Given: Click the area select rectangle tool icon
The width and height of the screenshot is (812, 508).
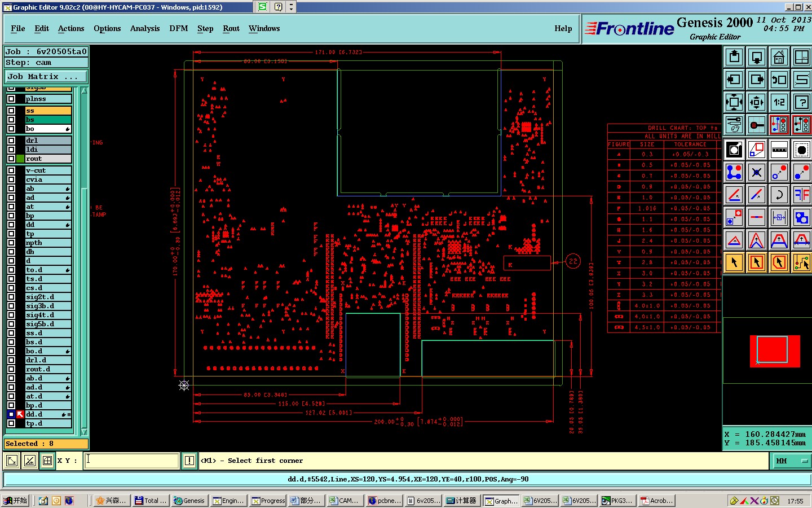Looking at the screenshot, I should tap(757, 150).
